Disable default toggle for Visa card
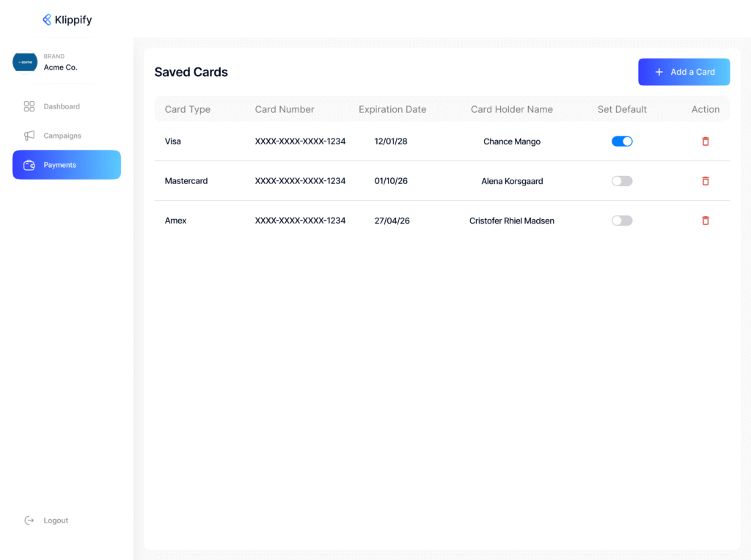Viewport: 751px width, 560px height. click(622, 141)
